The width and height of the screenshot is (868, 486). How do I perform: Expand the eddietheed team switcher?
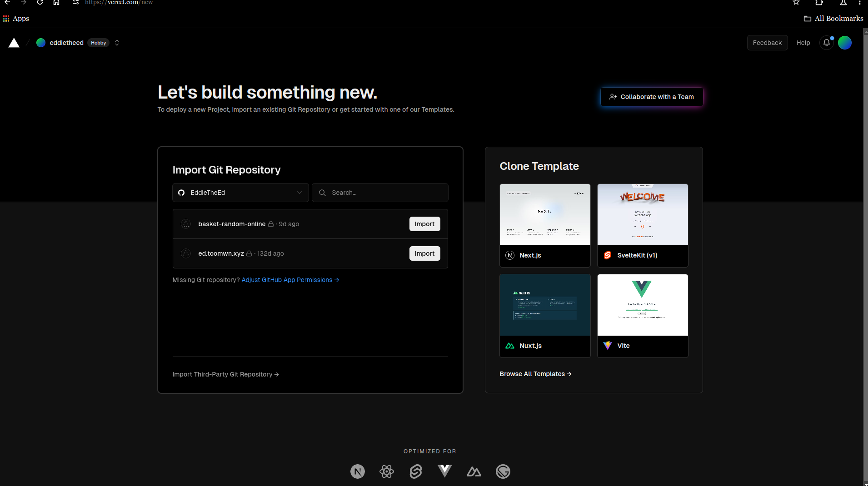point(117,43)
